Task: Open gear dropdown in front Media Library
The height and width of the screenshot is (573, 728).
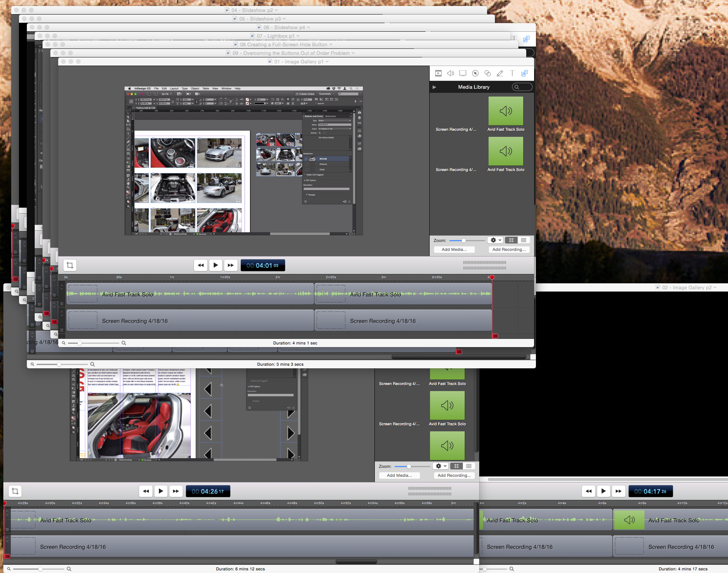Action: tap(496, 240)
